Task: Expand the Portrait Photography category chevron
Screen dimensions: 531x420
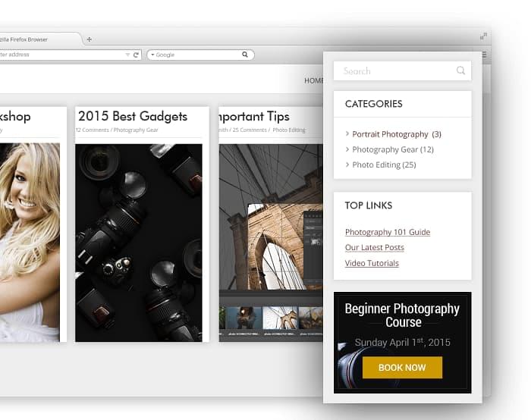Action: click(347, 134)
